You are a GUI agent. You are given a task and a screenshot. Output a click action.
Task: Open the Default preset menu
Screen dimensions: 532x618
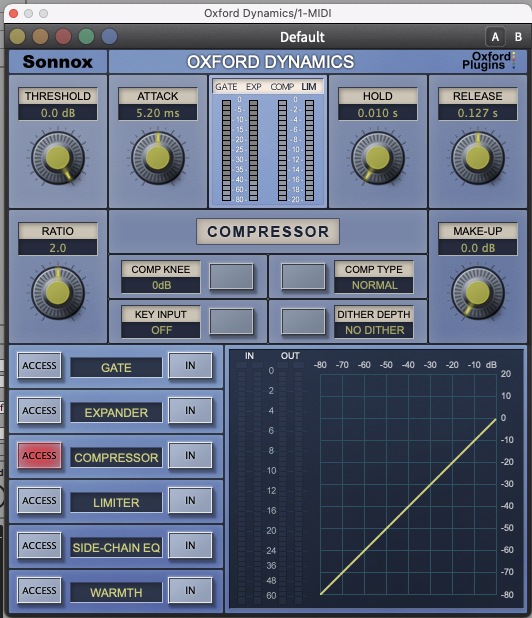click(302, 37)
